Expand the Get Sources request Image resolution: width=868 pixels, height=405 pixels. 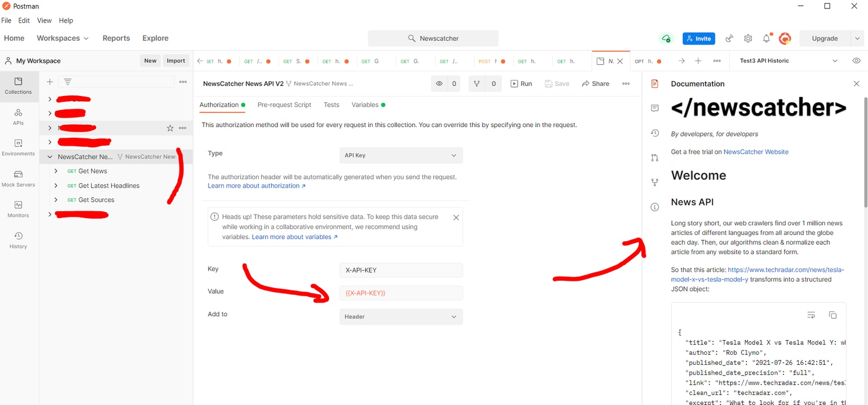click(56, 200)
